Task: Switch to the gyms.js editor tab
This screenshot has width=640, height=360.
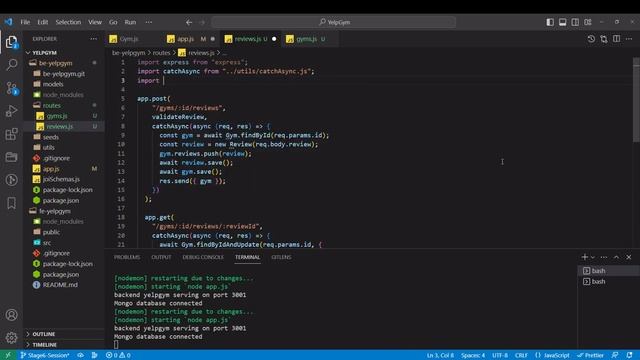Action: pyautogui.click(x=307, y=39)
